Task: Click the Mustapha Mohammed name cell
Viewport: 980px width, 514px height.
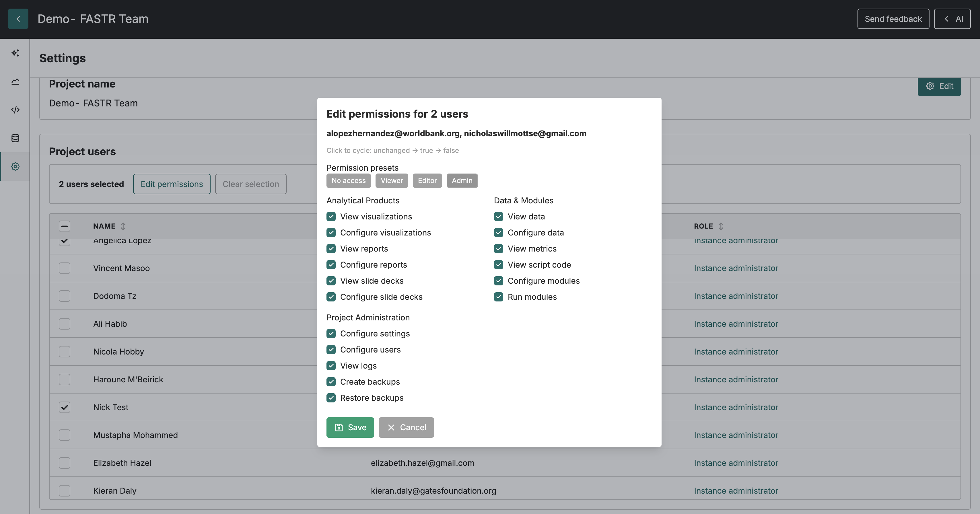Action: tap(135, 435)
